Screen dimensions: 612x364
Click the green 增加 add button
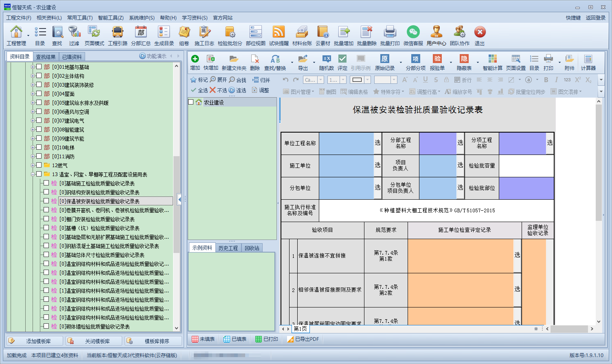[x=195, y=63]
